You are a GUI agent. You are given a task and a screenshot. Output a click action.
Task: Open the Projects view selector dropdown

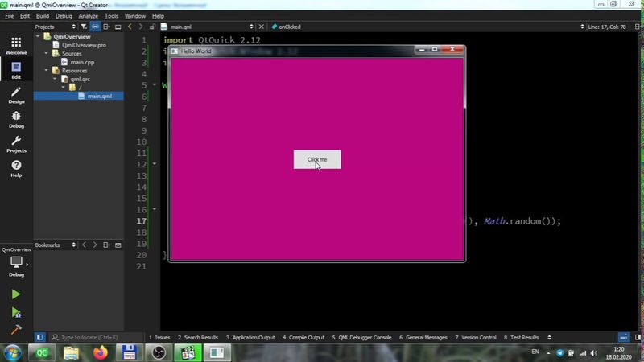coord(55,27)
